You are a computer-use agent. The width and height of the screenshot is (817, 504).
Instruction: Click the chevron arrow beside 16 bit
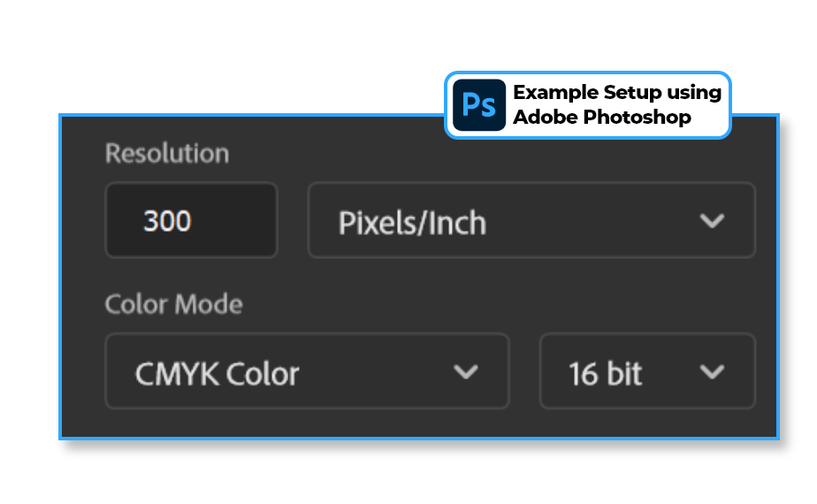pyautogui.click(x=712, y=372)
